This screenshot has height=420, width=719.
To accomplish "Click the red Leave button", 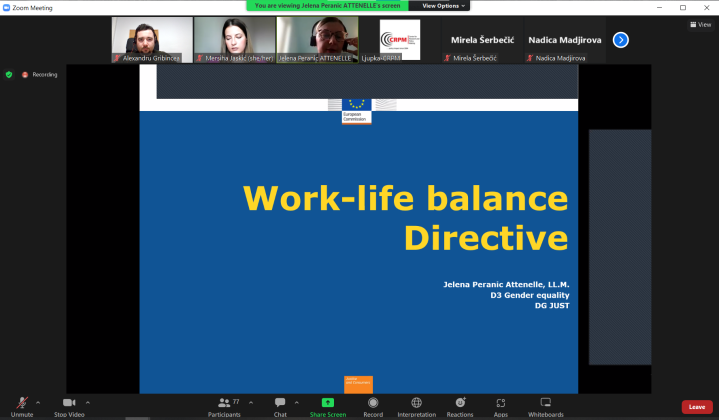I will 697,407.
